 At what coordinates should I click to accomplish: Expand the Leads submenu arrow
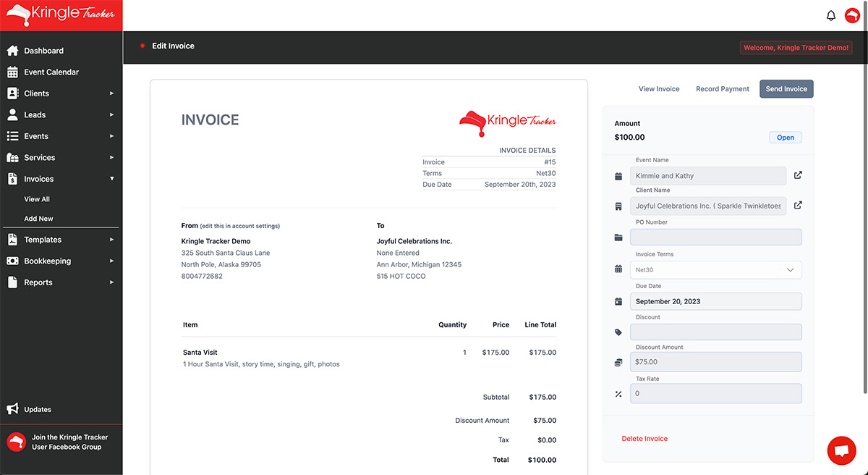pyautogui.click(x=111, y=114)
